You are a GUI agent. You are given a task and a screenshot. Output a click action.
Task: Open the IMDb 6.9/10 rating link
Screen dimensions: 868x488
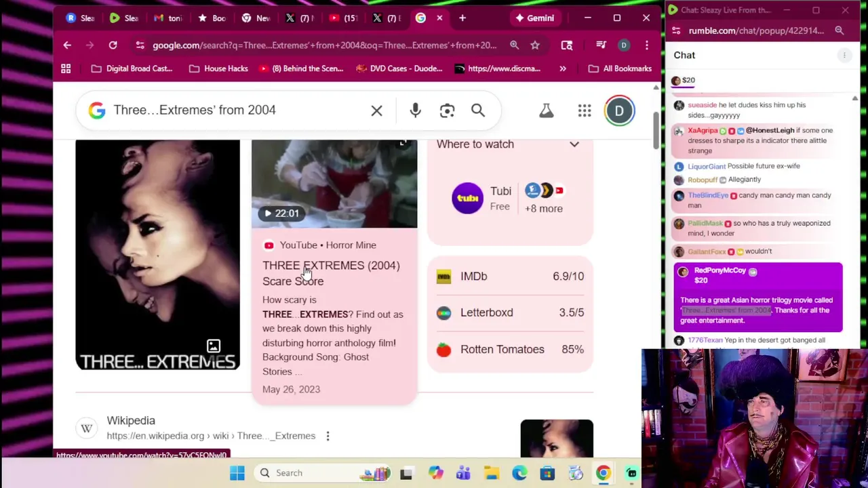[510, 277]
